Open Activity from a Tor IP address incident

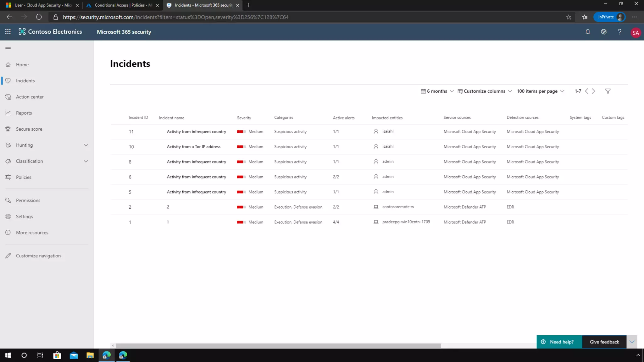click(x=193, y=147)
